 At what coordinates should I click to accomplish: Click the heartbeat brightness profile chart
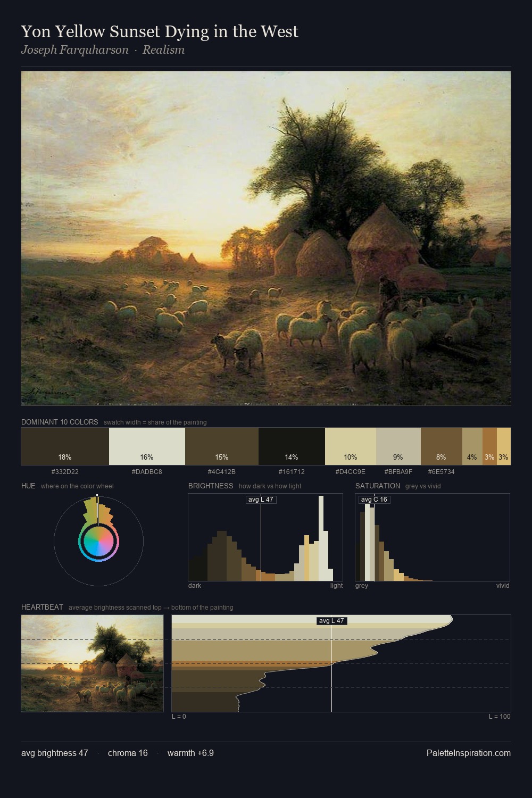pos(341,663)
